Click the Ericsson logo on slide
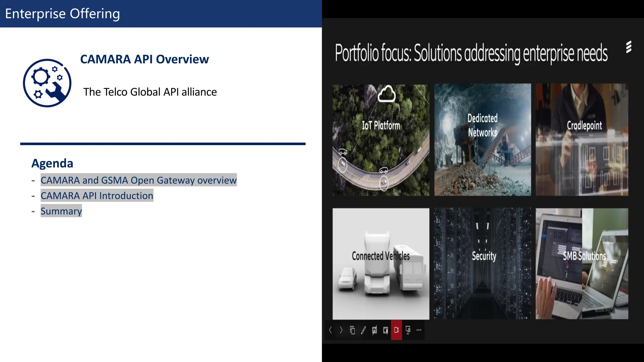This screenshot has height=362, width=644. [629, 47]
